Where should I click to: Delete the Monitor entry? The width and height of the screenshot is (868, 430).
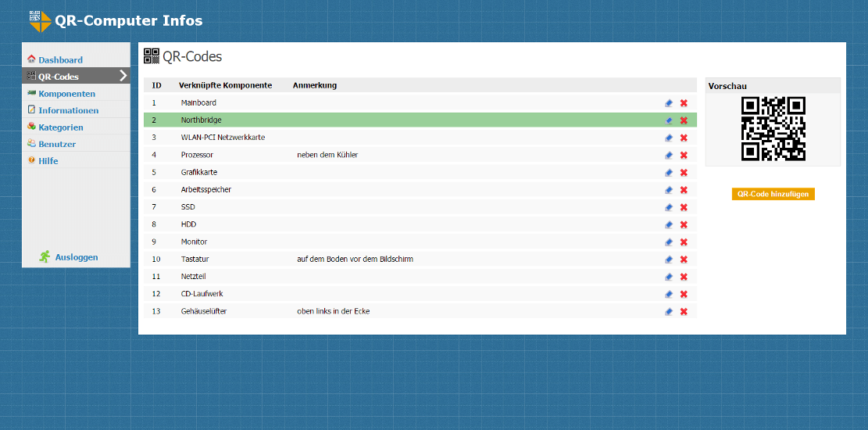coord(684,242)
